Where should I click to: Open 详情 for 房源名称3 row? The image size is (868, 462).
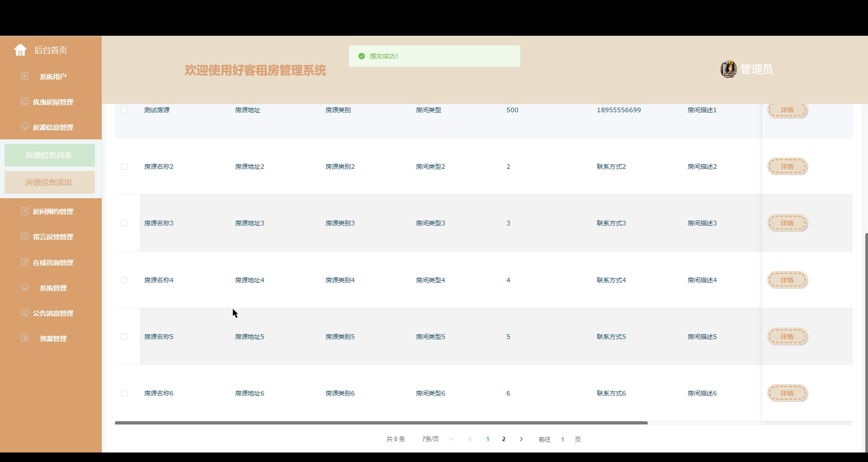[x=787, y=223]
